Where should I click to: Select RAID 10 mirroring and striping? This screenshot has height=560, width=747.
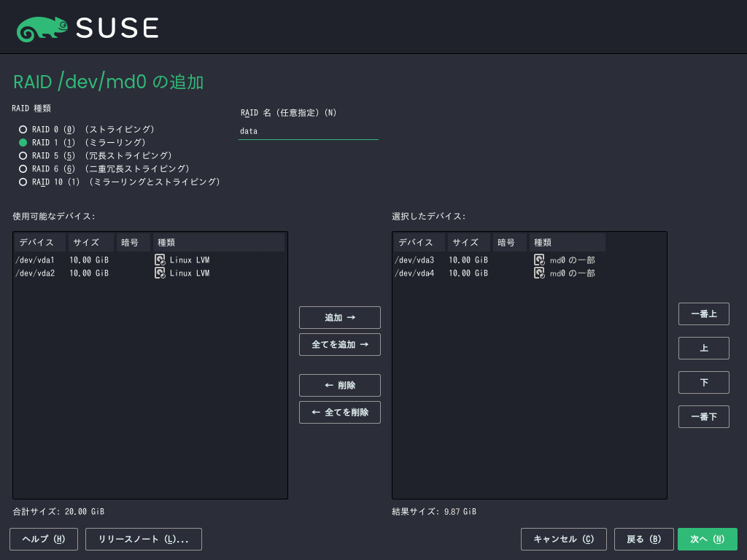pos(23,182)
